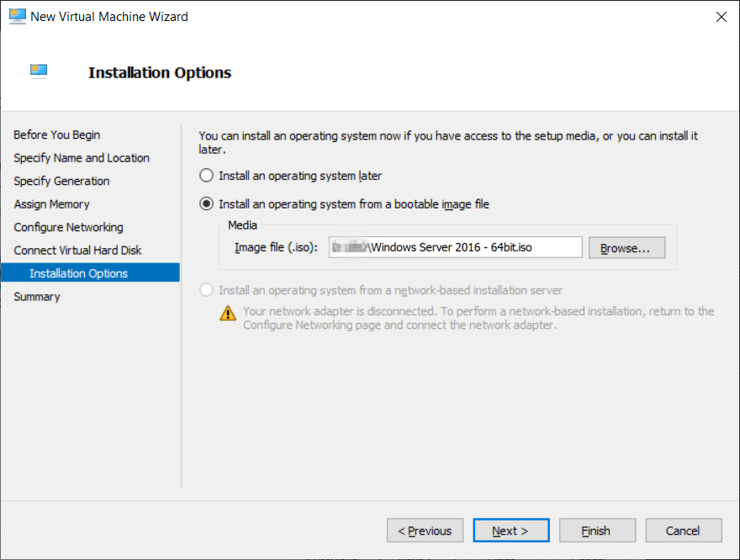740x560 pixels.
Task: Click the Image file (.iso) path field
Action: [x=456, y=247]
